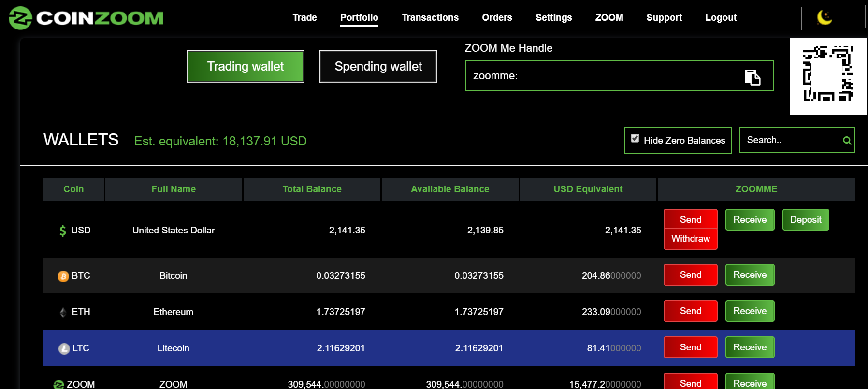
Task: Open the Trade menu
Action: tap(304, 17)
